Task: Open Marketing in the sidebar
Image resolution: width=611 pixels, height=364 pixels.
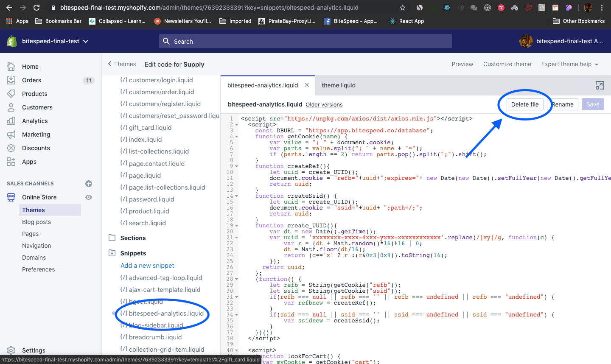Action: click(36, 134)
